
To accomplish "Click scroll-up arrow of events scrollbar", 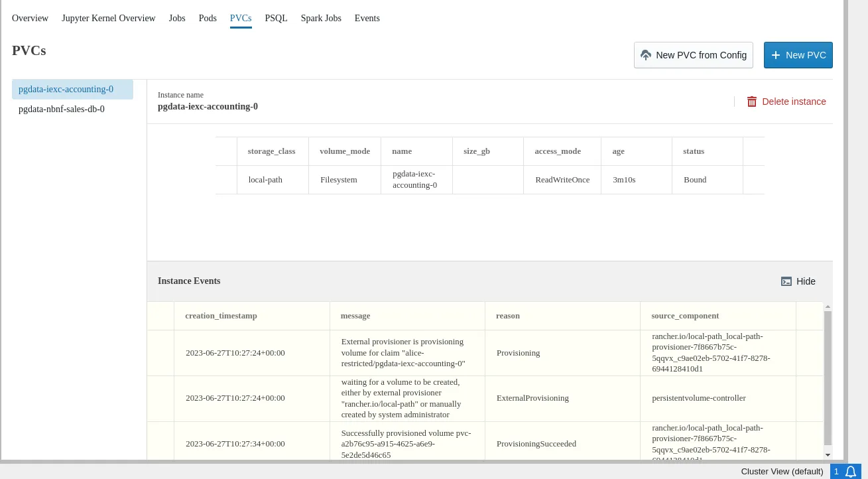I will [827, 307].
